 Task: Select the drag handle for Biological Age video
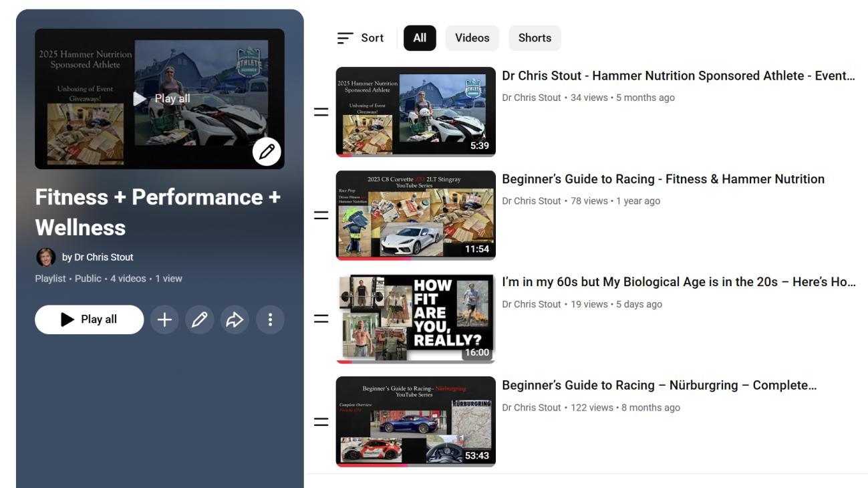tap(321, 319)
